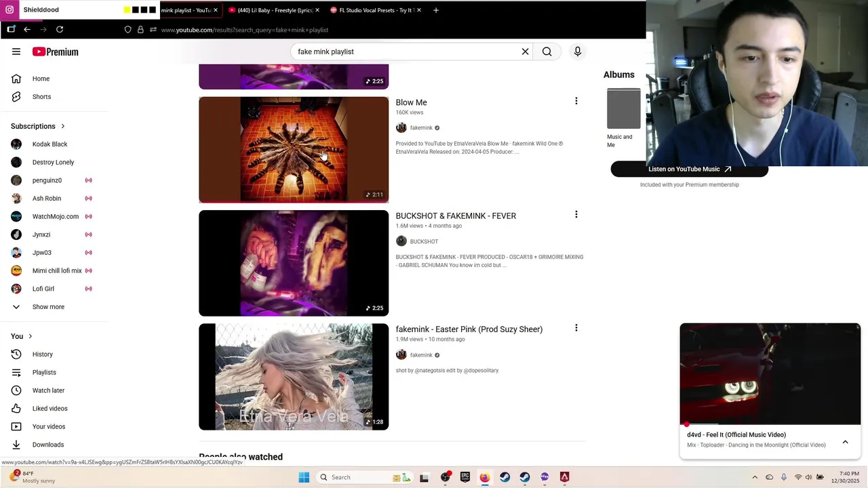
Task: Open volume control in system tray
Action: pos(808,477)
